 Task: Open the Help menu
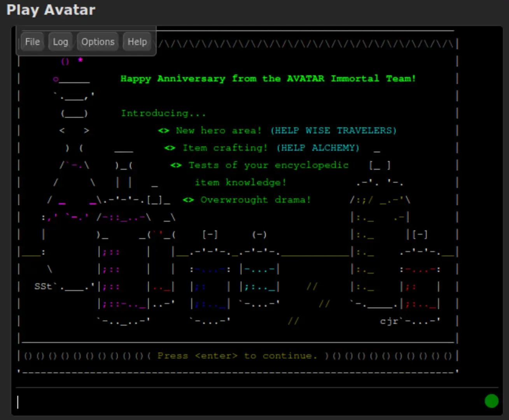[137, 42]
